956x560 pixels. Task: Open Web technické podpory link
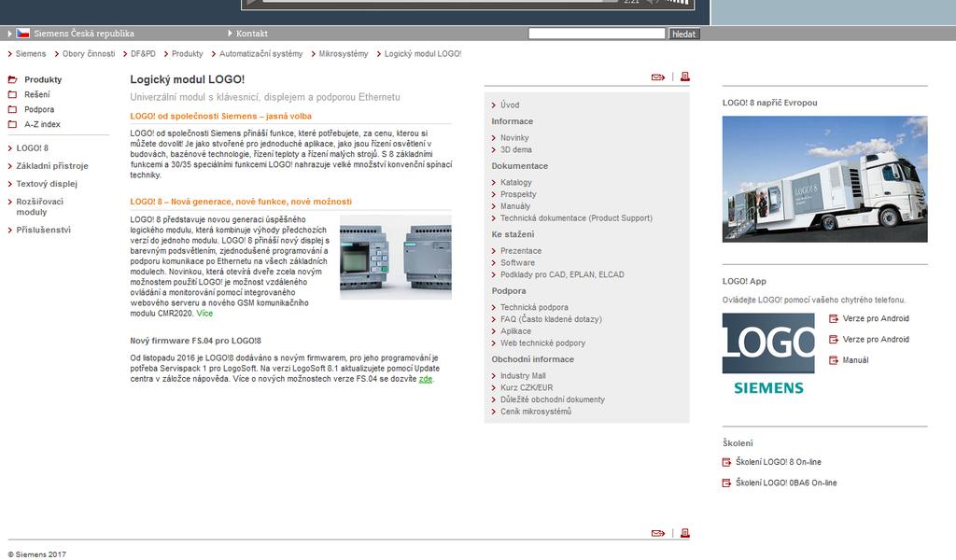tap(542, 343)
